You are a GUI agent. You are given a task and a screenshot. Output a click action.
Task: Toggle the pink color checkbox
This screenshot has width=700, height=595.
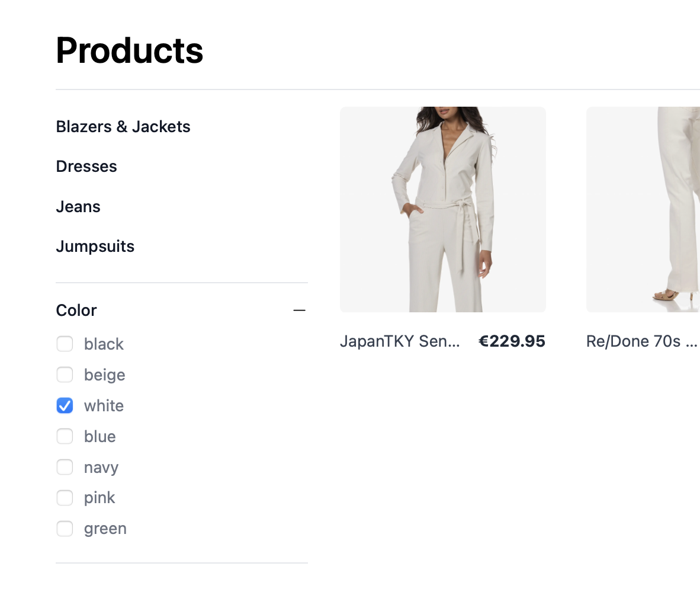tap(65, 498)
